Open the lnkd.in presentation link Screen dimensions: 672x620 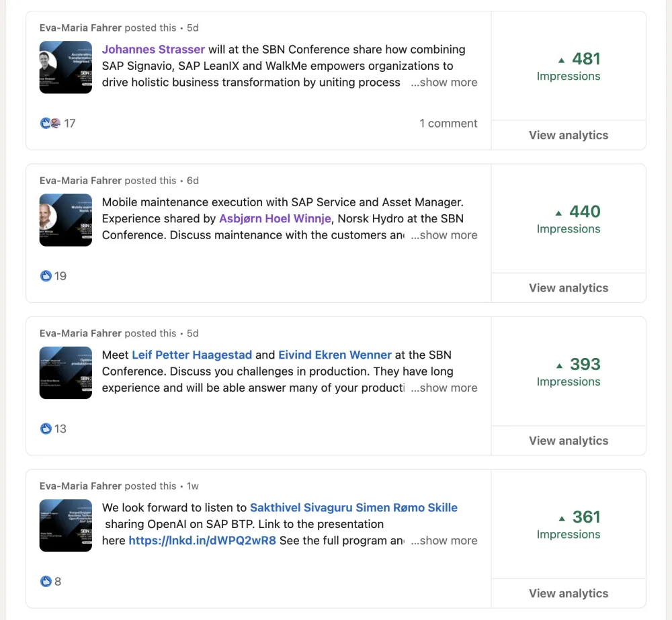(x=202, y=541)
